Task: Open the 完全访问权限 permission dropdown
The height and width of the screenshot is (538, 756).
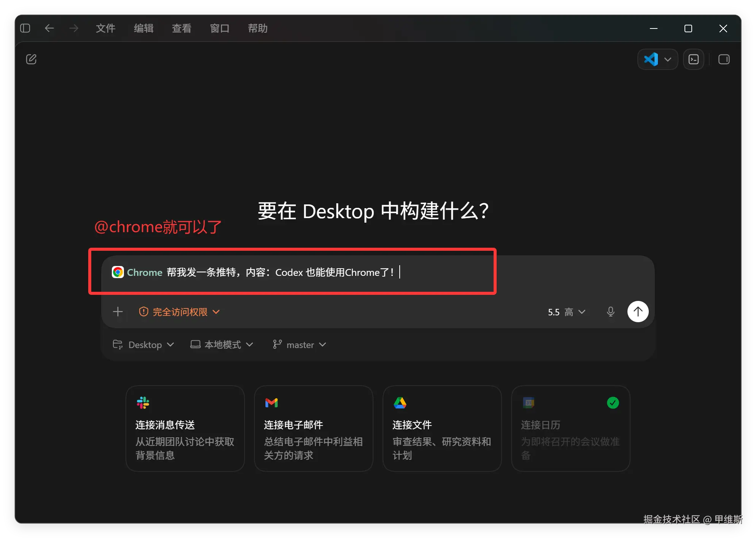Action: [179, 312]
